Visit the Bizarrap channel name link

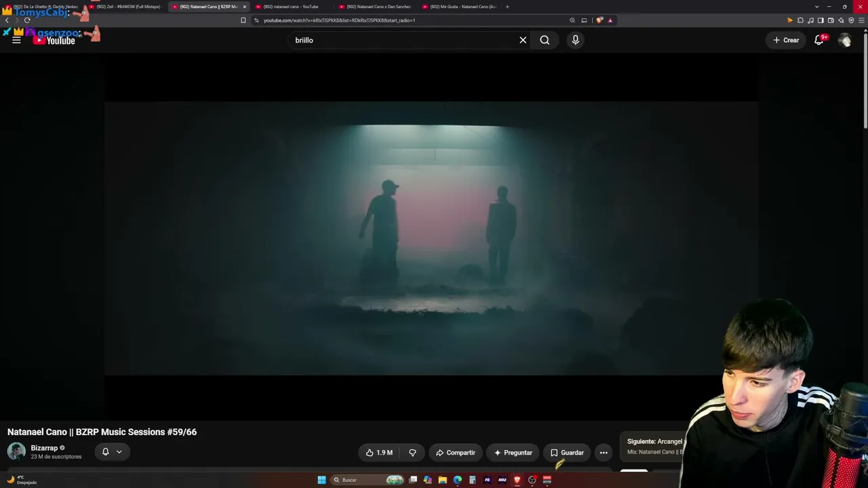coord(44,448)
